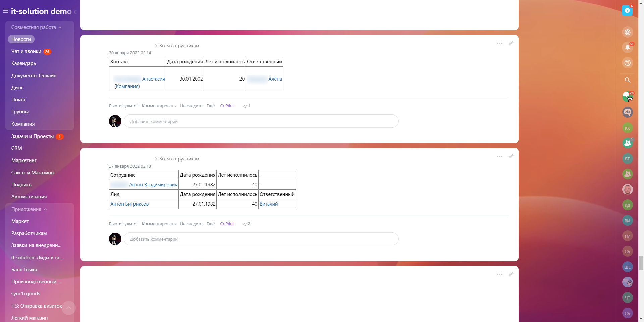This screenshot has width=644, height=322.
Task: Open the КД contact avatar
Action: tap(628, 205)
